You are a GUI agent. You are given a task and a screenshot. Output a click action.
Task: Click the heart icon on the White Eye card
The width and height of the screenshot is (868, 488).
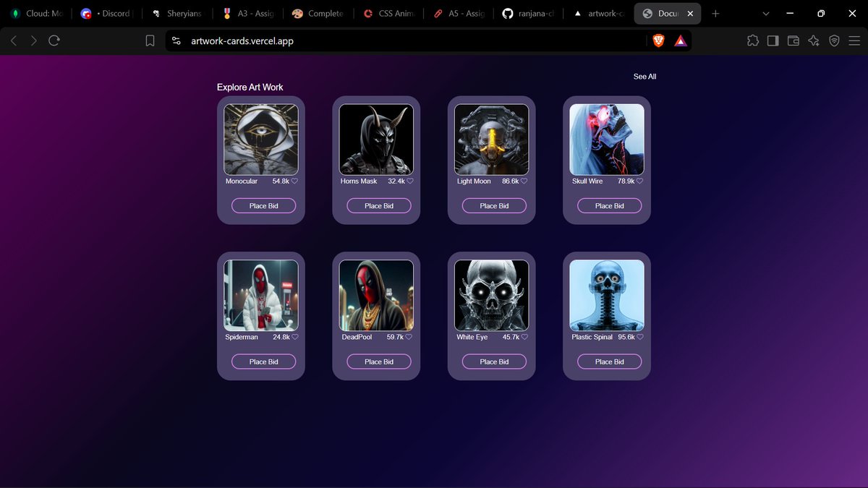pos(524,337)
